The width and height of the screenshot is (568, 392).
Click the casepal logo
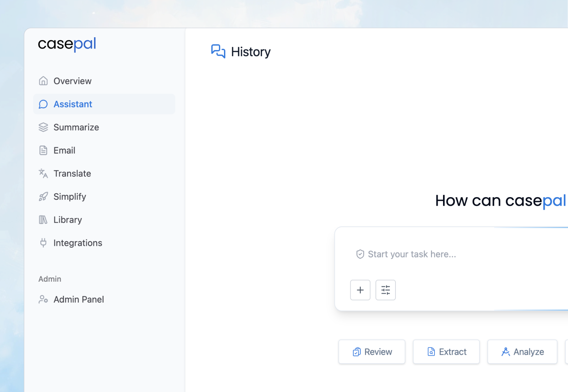[x=67, y=44]
